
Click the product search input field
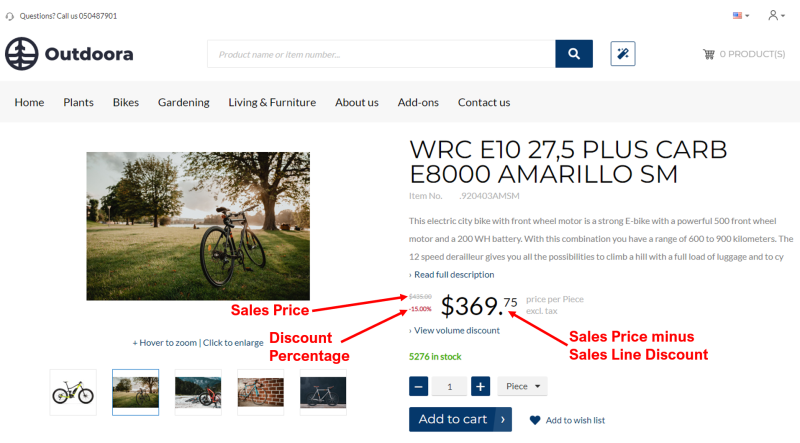click(x=380, y=54)
